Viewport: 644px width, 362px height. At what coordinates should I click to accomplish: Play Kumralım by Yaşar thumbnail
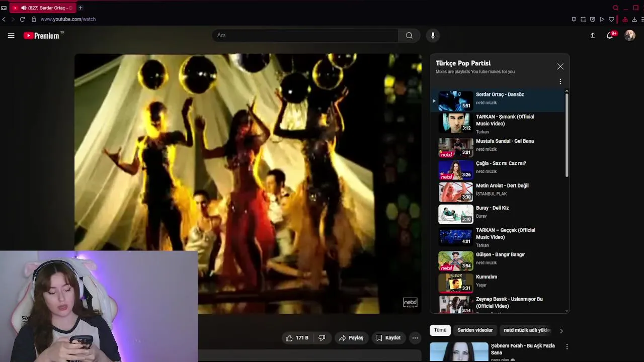456,283
